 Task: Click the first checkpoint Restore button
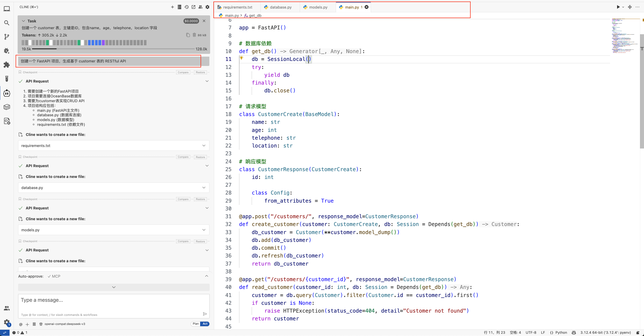point(200,72)
